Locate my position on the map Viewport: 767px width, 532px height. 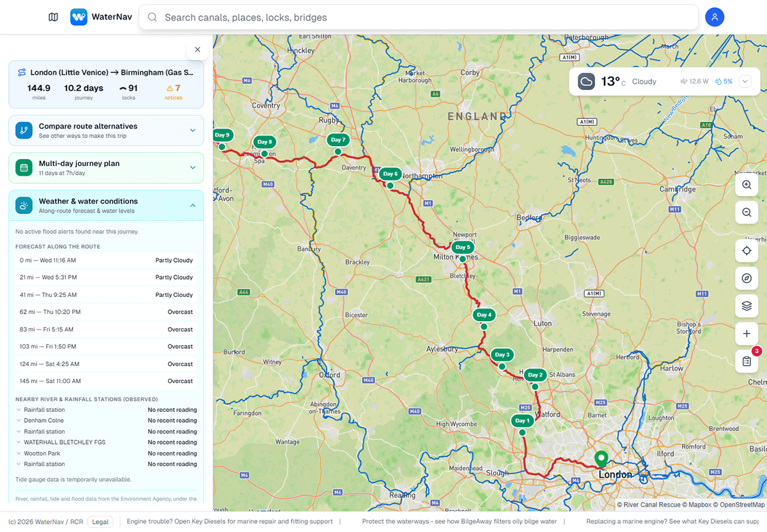[x=747, y=250]
